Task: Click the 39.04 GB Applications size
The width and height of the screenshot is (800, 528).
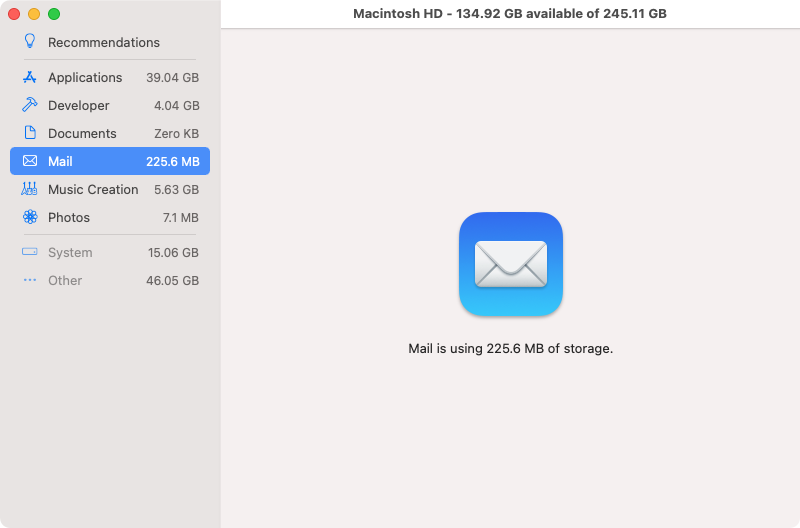Action: click(x=172, y=78)
